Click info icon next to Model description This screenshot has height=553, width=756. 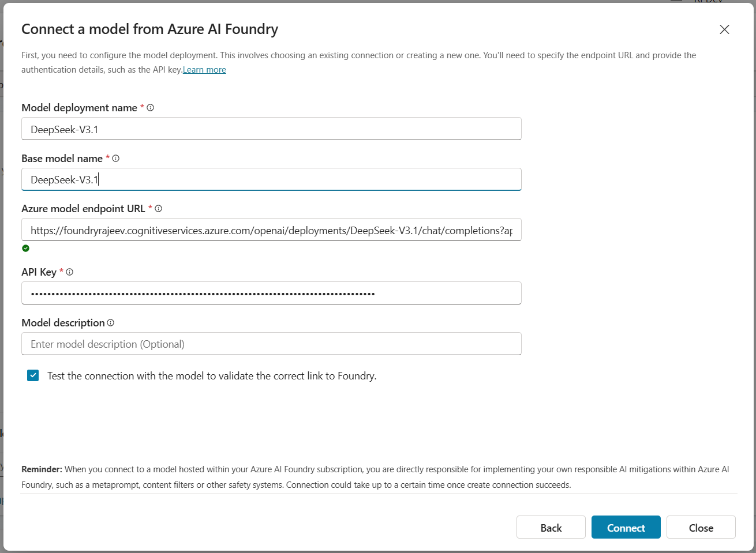pos(111,323)
